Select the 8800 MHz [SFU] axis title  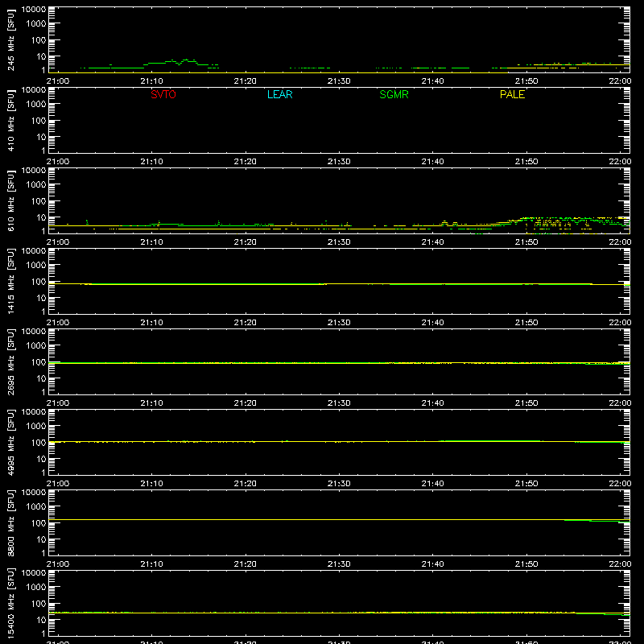point(11,523)
